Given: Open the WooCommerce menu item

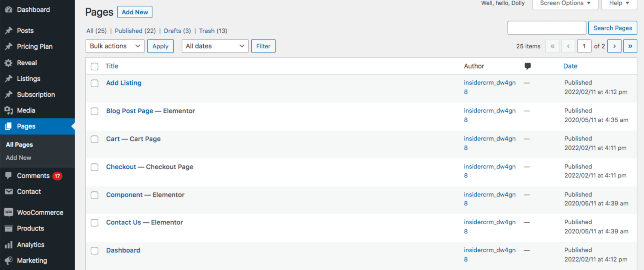Looking at the screenshot, I should [37, 212].
